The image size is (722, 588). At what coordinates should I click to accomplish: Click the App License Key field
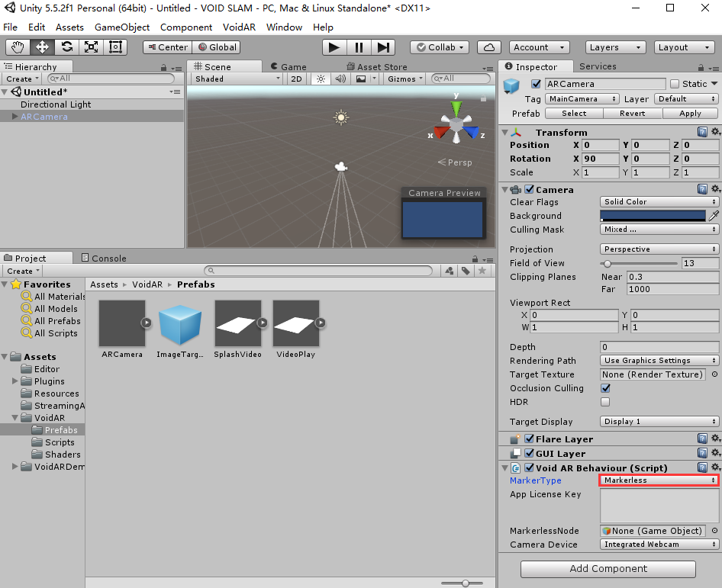[659, 505]
